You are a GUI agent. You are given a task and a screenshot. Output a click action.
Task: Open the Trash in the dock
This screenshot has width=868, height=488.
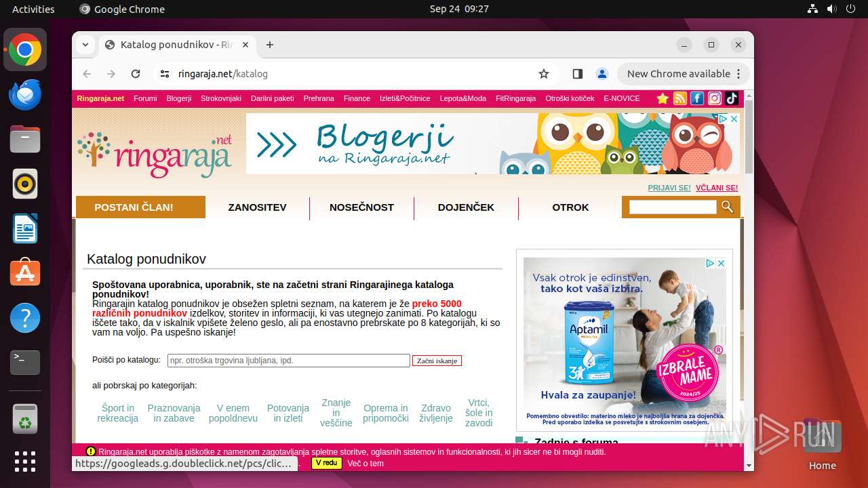(x=25, y=419)
